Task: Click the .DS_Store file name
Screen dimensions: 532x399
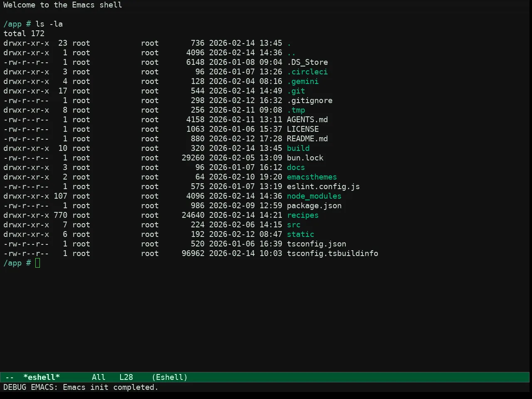Action: point(307,62)
